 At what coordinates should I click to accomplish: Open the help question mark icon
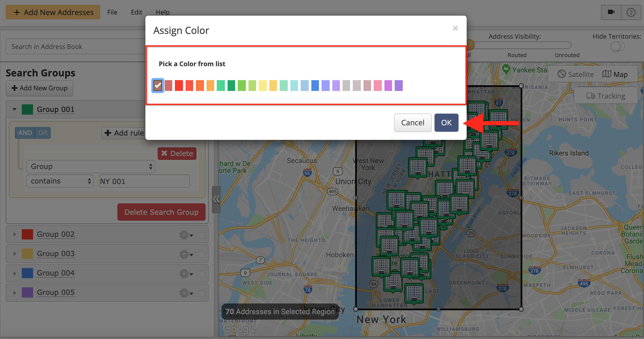[631, 12]
